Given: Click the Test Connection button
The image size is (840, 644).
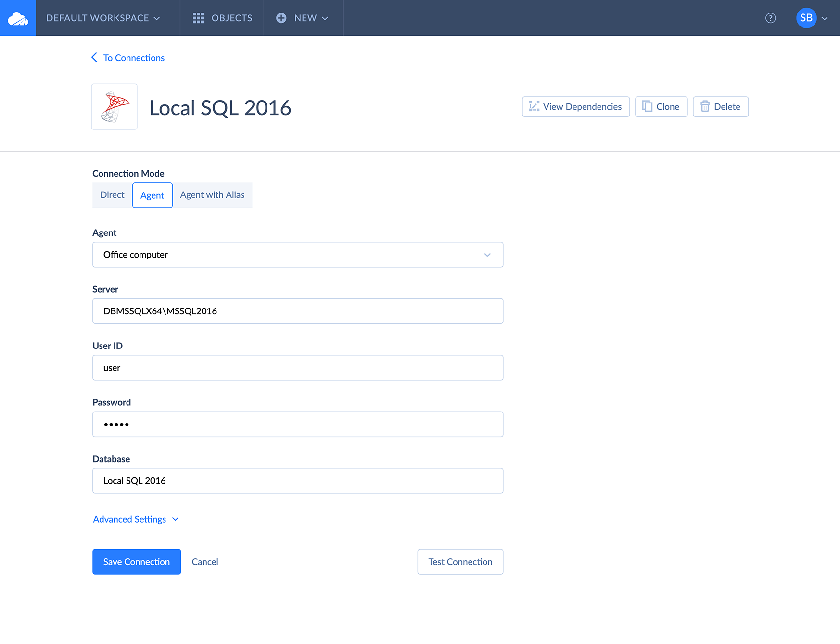Looking at the screenshot, I should [460, 562].
